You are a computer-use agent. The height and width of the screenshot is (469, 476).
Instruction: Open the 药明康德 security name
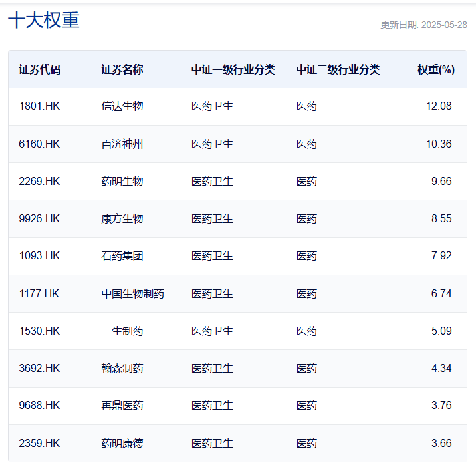122,444
